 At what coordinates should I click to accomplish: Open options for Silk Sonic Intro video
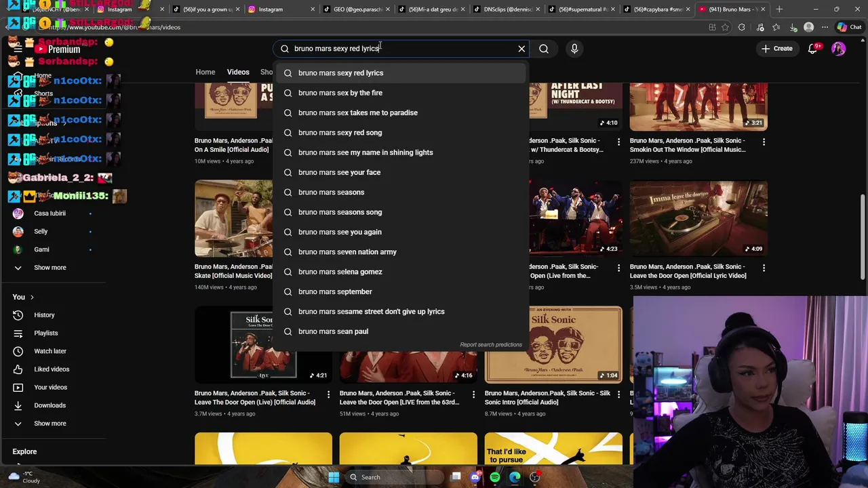pyautogui.click(x=618, y=394)
